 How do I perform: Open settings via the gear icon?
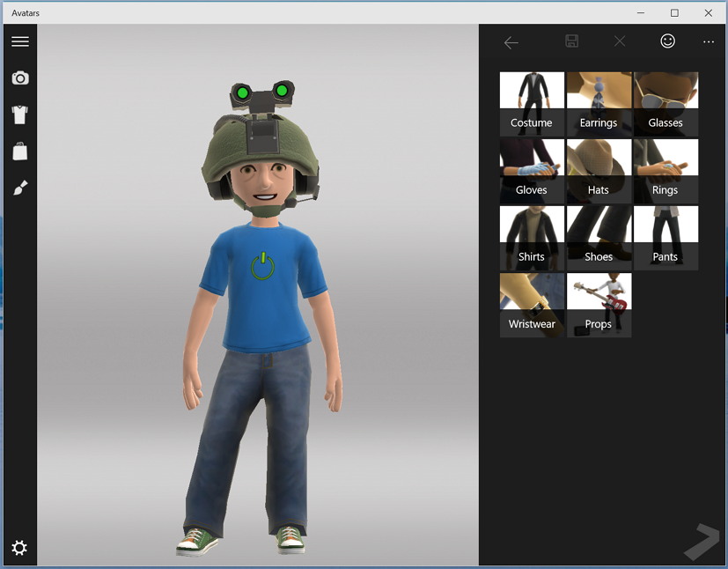pos(19,548)
